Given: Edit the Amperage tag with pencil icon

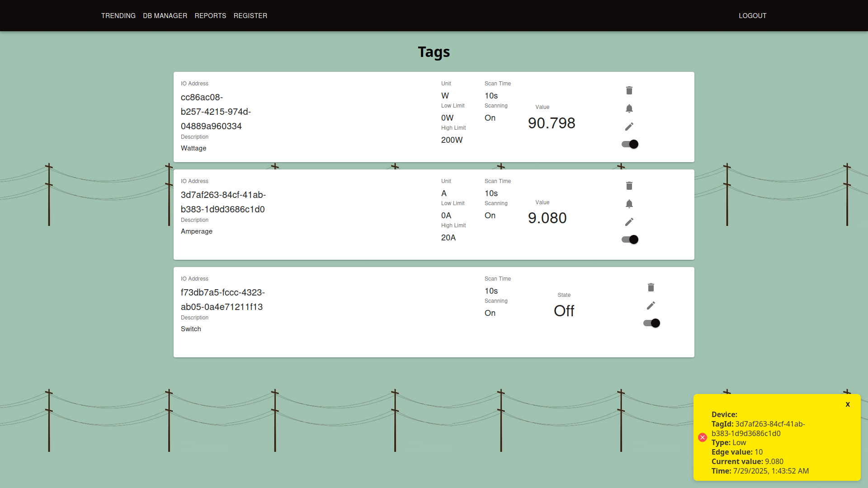Looking at the screenshot, I should pos(629,222).
